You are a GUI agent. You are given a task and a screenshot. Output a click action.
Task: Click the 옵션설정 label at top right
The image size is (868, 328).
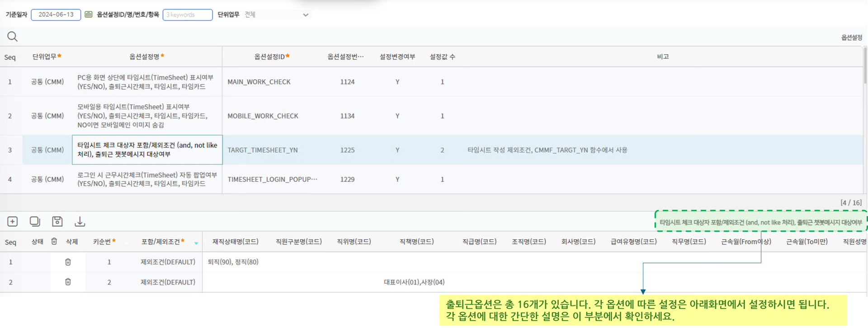pyautogui.click(x=851, y=38)
